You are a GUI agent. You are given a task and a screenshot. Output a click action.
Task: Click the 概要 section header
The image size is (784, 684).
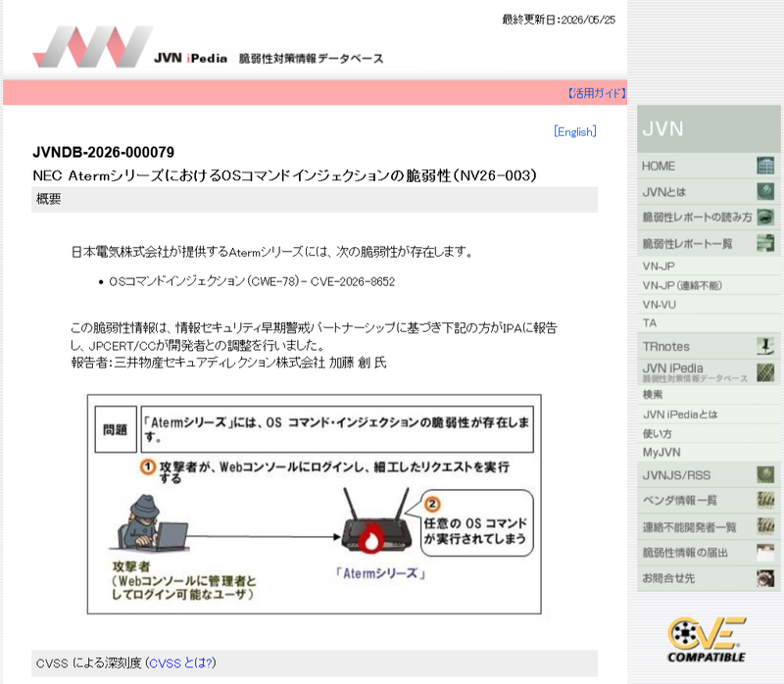click(315, 200)
